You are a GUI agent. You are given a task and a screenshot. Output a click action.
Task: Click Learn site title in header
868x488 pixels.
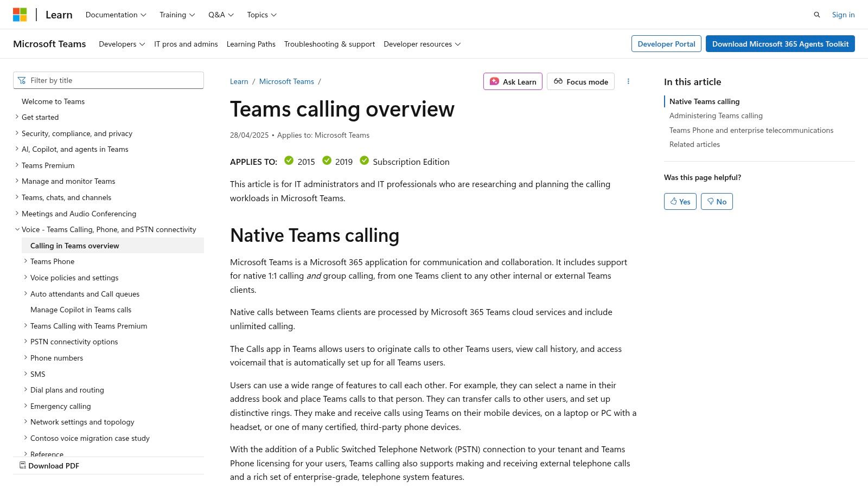point(59,15)
